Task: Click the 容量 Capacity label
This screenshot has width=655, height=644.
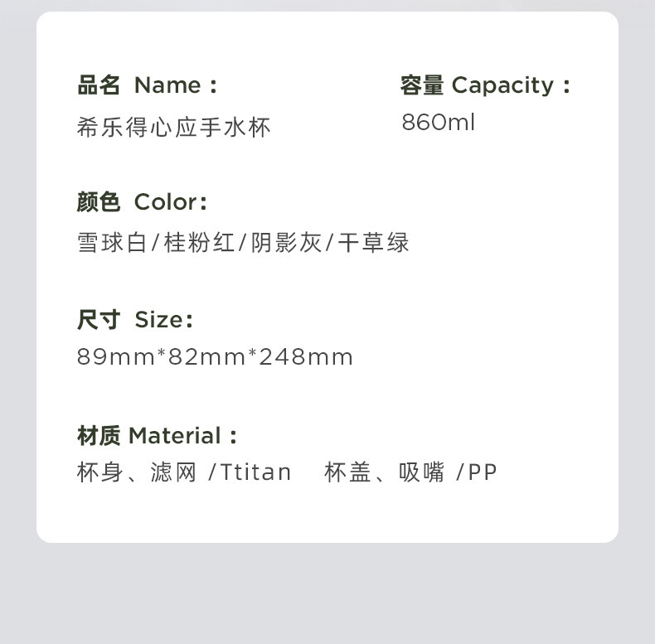Action: pyautogui.click(x=486, y=85)
